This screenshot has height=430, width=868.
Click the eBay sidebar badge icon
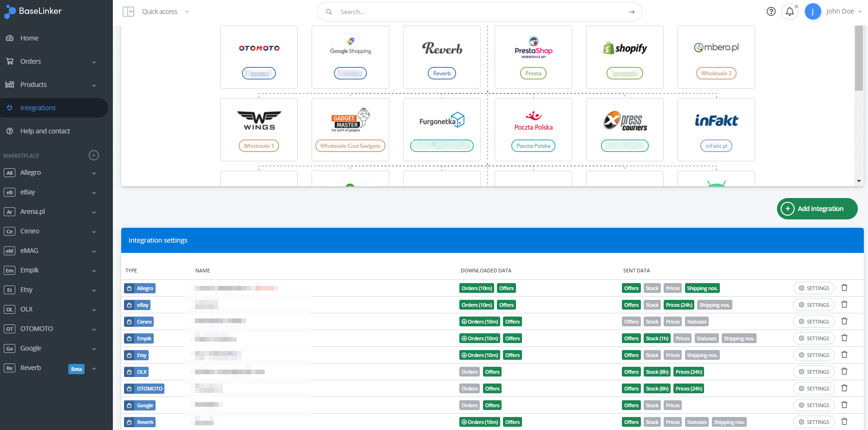coord(9,192)
